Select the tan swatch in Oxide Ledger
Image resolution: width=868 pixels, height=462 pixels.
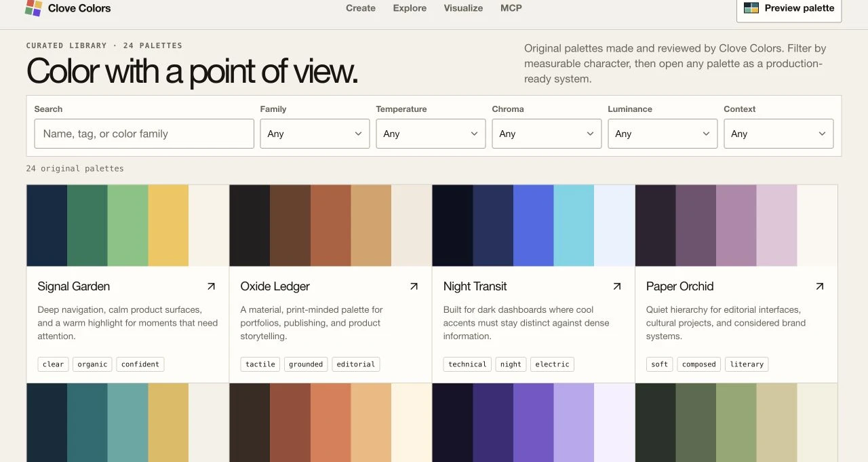pos(372,225)
